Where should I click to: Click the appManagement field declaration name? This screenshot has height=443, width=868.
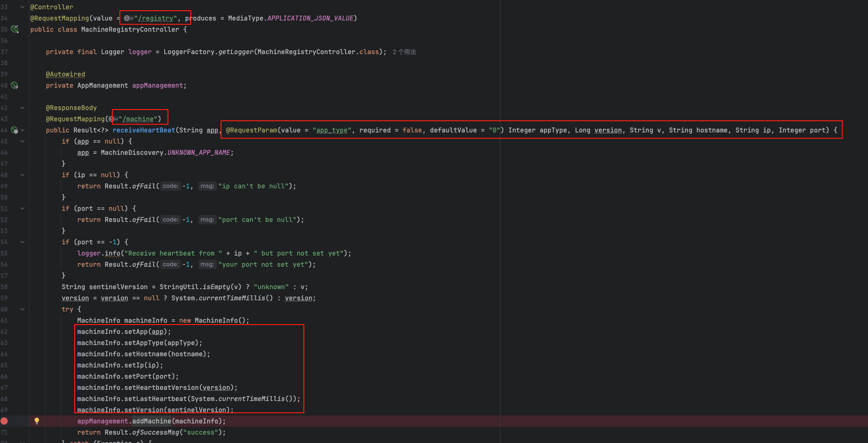click(x=158, y=85)
